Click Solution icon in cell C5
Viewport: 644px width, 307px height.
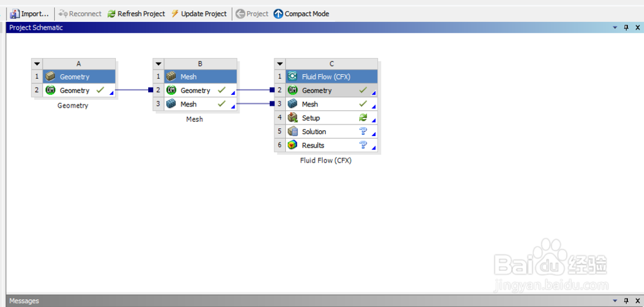click(292, 132)
